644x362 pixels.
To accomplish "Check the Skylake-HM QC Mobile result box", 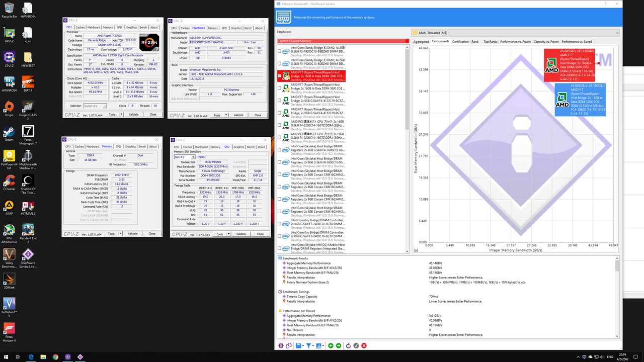I will coord(279,248).
